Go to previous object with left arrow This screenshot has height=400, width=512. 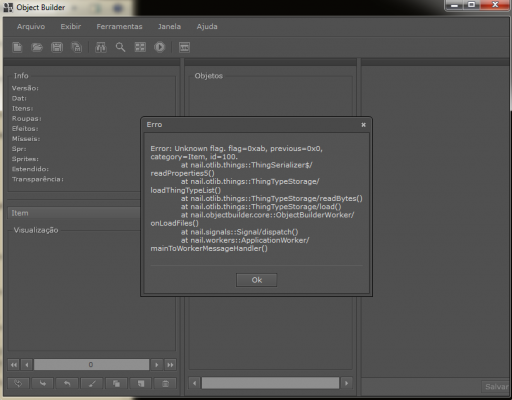point(27,365)
